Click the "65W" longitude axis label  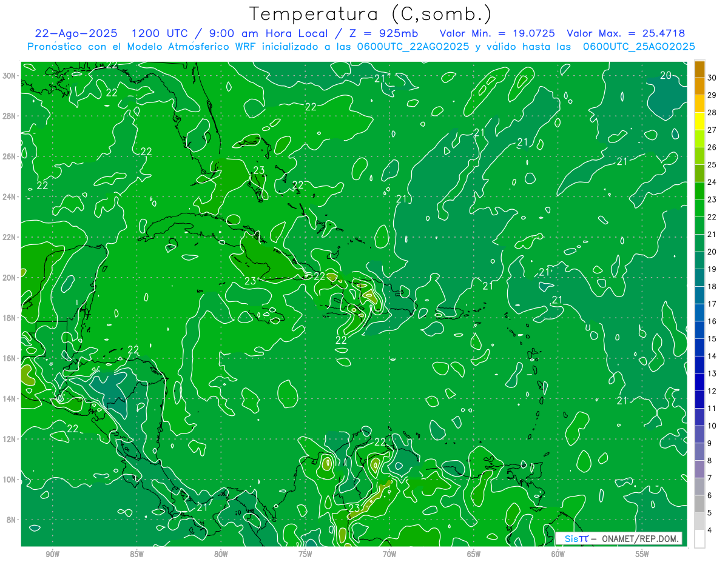coord(474,554)
